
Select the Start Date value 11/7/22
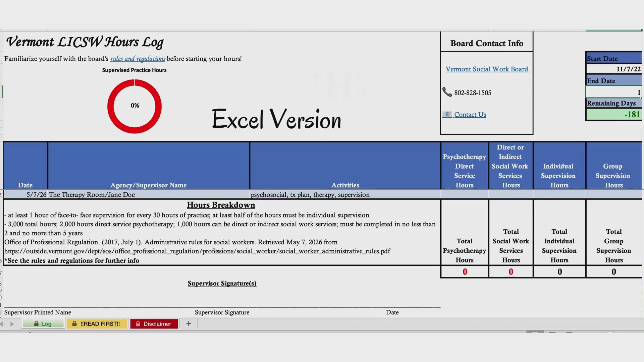(614, 69)
